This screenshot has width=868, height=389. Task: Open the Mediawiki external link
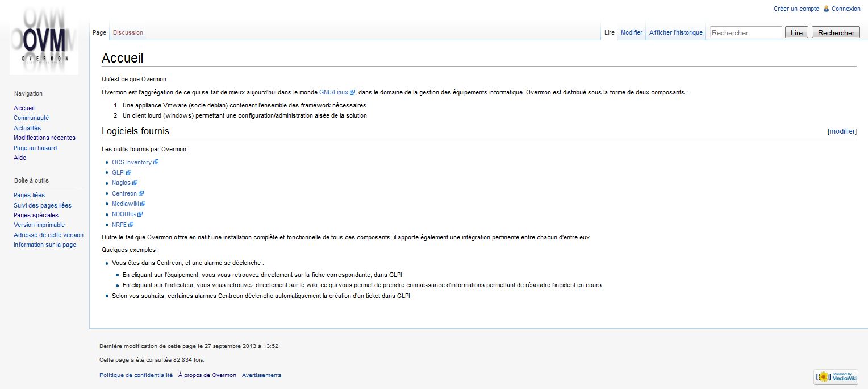(x=129, y=204)
